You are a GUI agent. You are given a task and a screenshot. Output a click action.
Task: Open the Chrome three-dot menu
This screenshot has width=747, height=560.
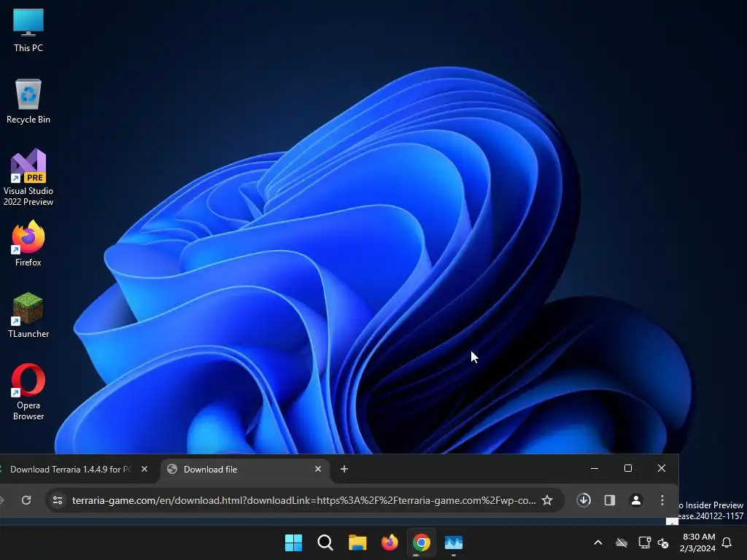point(662,500)
